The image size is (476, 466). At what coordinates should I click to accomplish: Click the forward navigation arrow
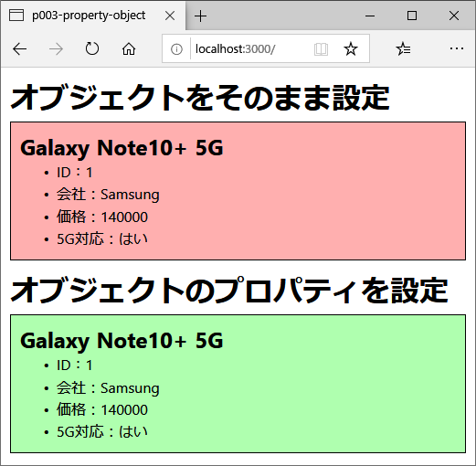56,49
